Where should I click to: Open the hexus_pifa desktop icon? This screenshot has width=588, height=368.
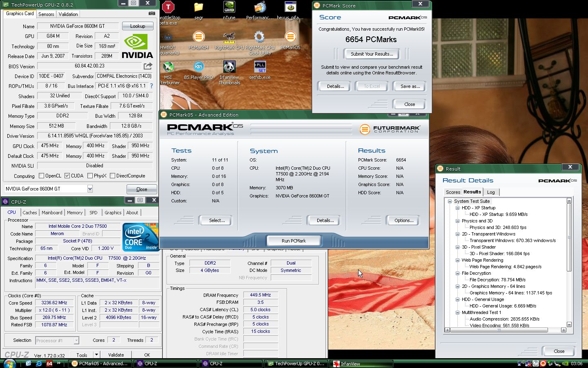290,7
